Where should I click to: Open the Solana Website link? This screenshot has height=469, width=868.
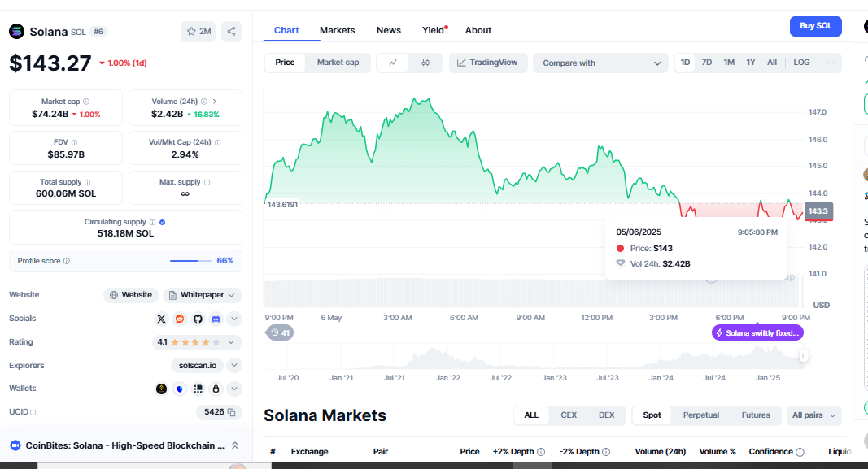[131, 295]
